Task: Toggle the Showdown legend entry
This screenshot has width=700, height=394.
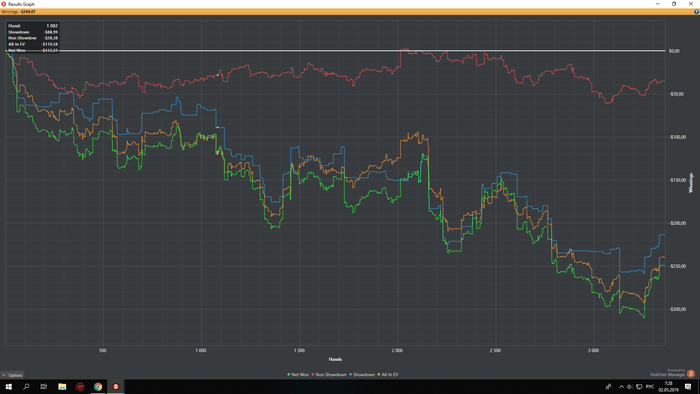Action: pyautogui.click(x=362, y=375)
